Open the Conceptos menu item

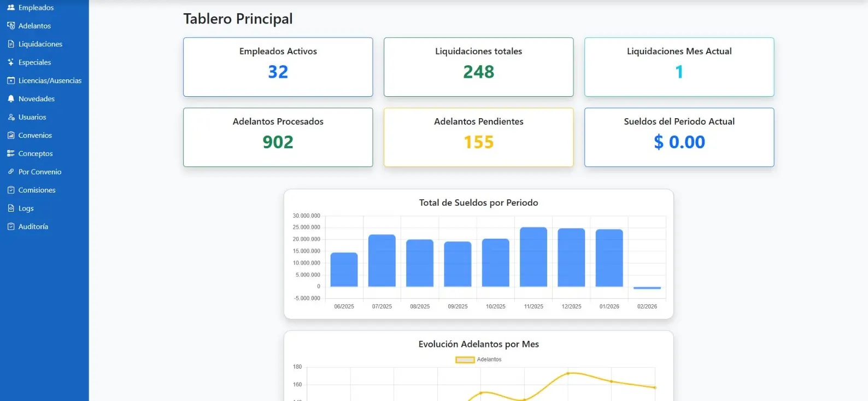pos(36,154)
